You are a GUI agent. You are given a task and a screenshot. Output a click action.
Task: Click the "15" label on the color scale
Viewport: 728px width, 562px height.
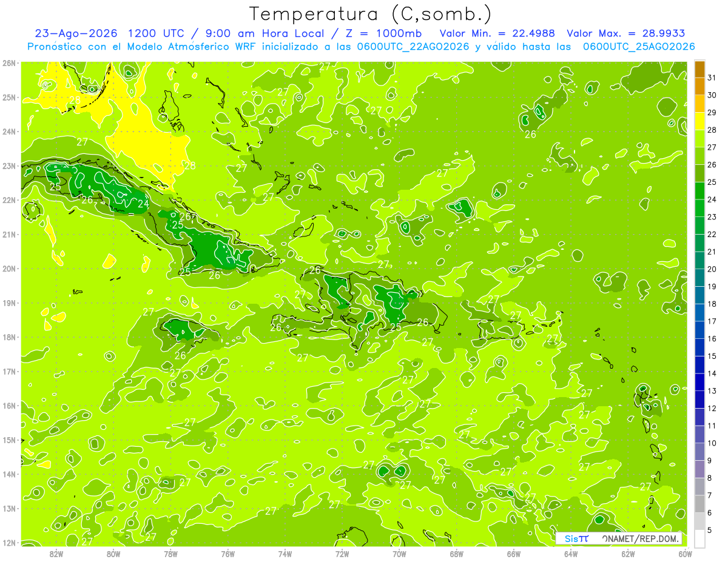coord(712,356)
